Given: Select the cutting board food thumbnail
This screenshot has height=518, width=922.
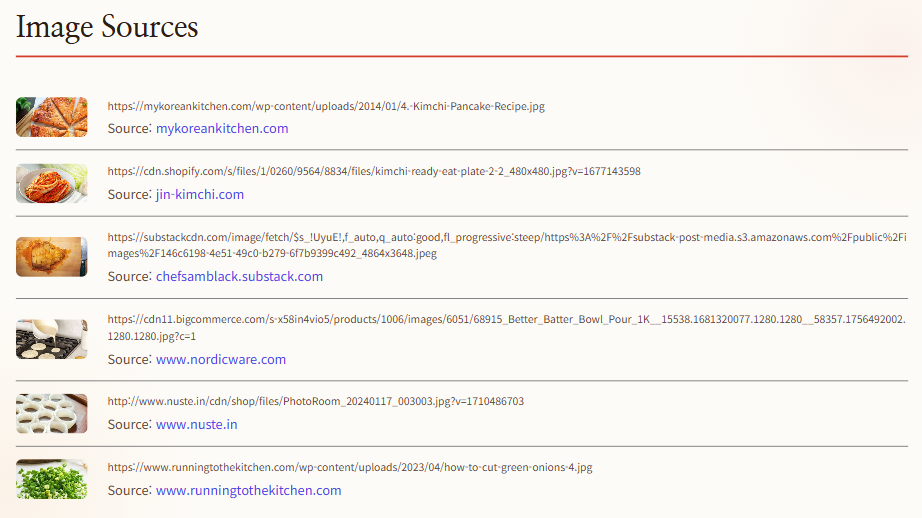Looking at the screenshot, I should pos(52,257).
